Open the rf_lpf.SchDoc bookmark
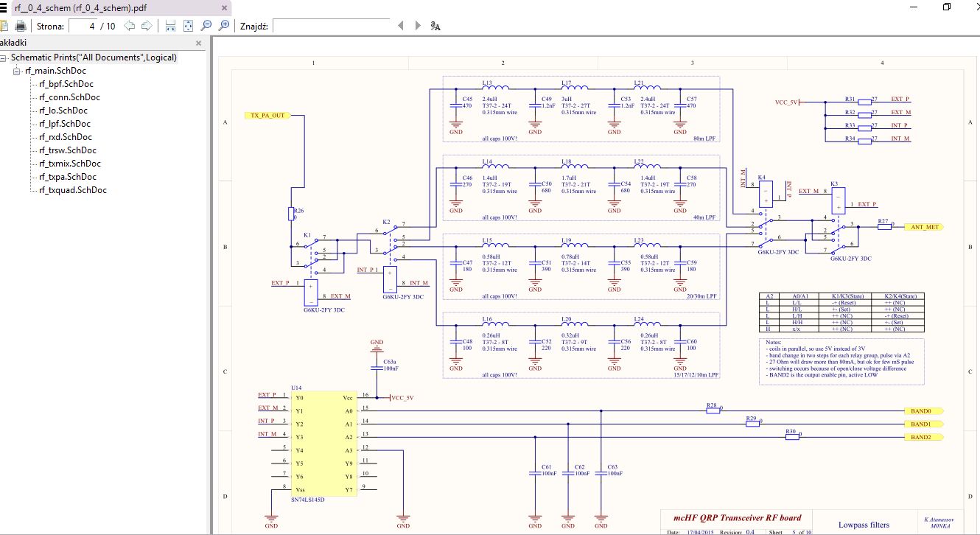Screen dimensions: 980x535 pyautogui.click(x=65, y=124)
